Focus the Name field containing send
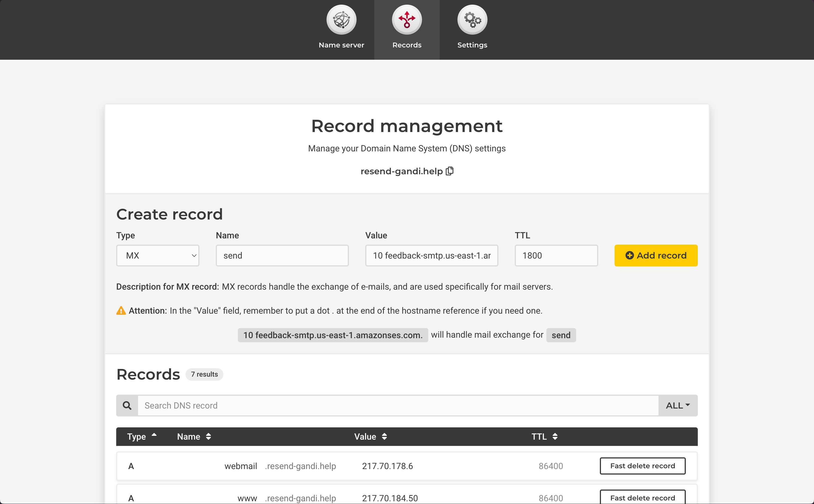This screenshot has width=814, height=504. click(282, 256)
